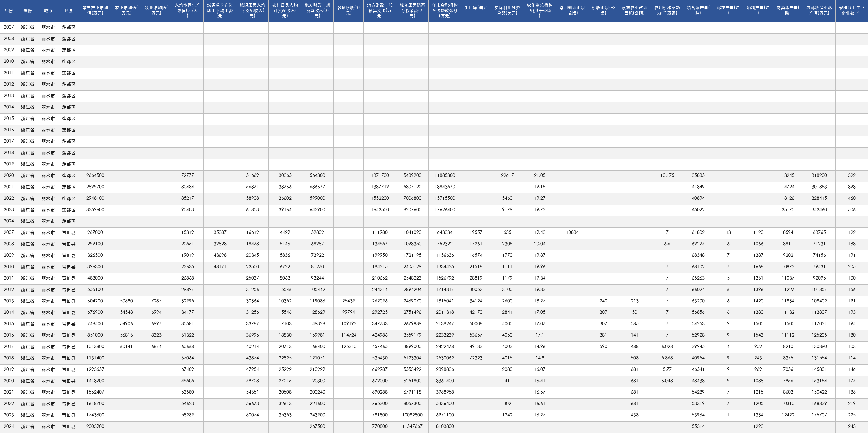Click the 机收面积 cell with value 590
The height and width of the screenshot is (433, 868).
tap(603, 347)
